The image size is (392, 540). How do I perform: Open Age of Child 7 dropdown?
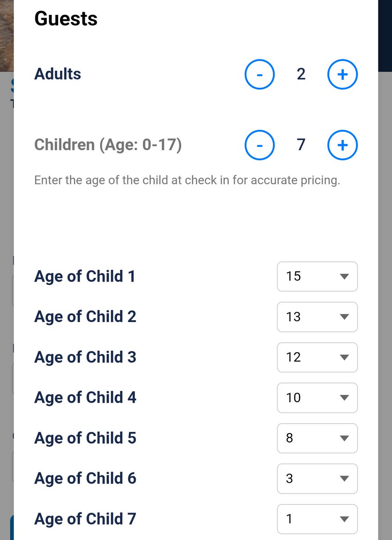[x=317, y=519]
